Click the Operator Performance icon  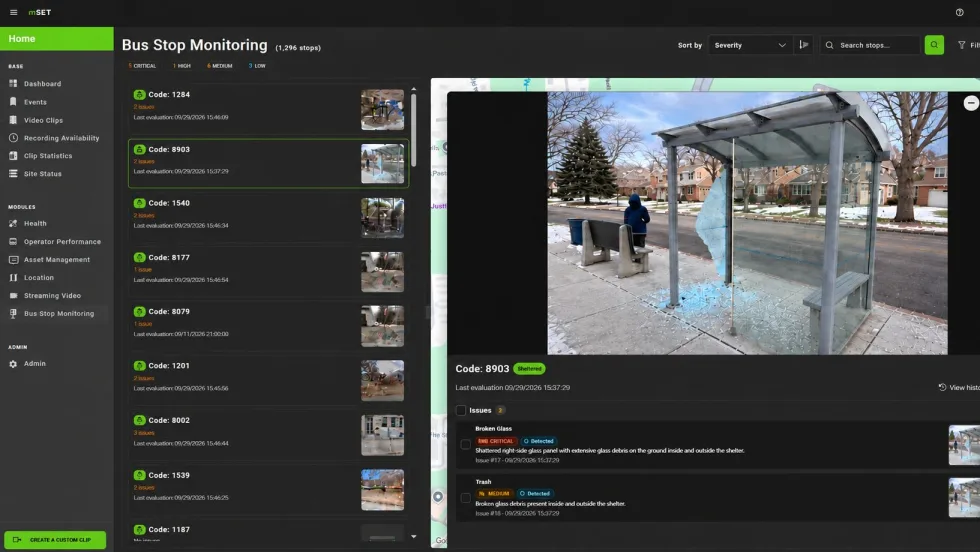pos(13,241)
